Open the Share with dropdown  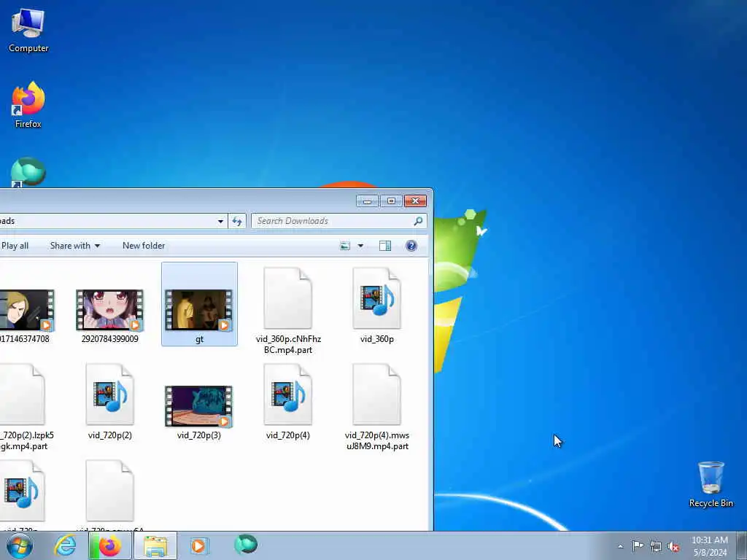pos(75,246)
